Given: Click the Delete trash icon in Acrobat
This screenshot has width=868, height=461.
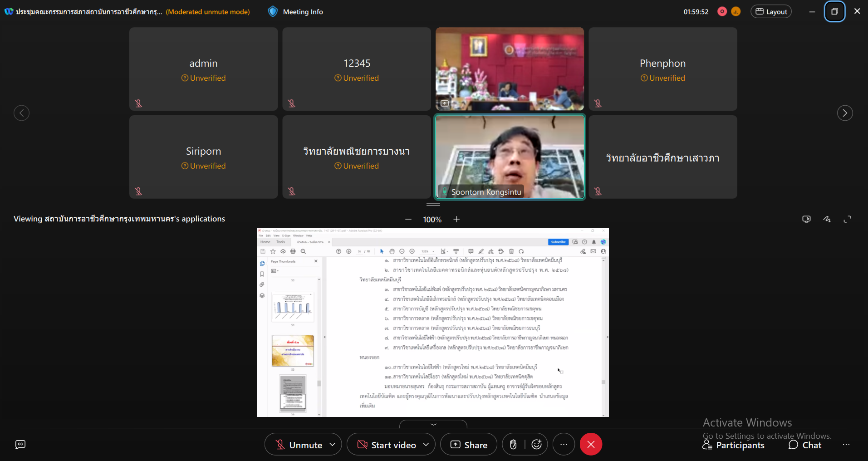Looking at the screenshot, I should click(511, 251).
